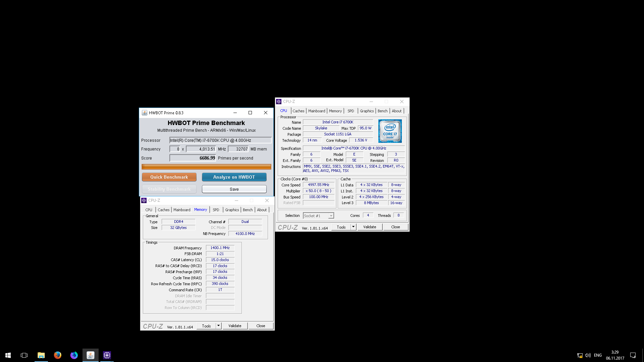644x362 pixels.
Task: Click Processor name field in HWBOT Prime
Action: pyautogui.click(x=220, y=140)
